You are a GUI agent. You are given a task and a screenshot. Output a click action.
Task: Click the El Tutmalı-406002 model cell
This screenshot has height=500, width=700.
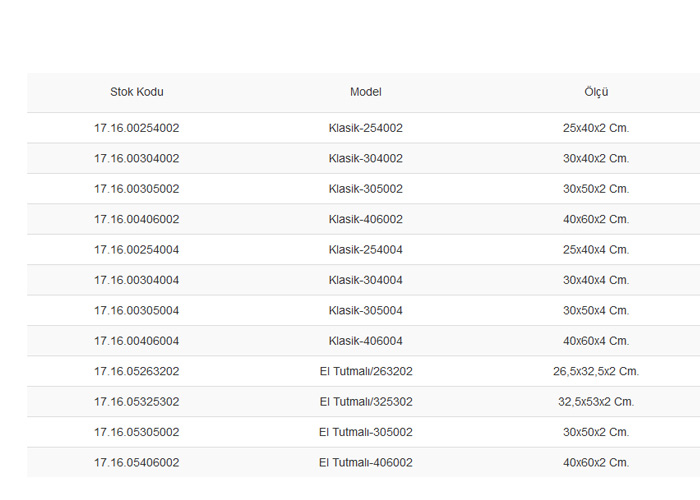pos(366,462)
